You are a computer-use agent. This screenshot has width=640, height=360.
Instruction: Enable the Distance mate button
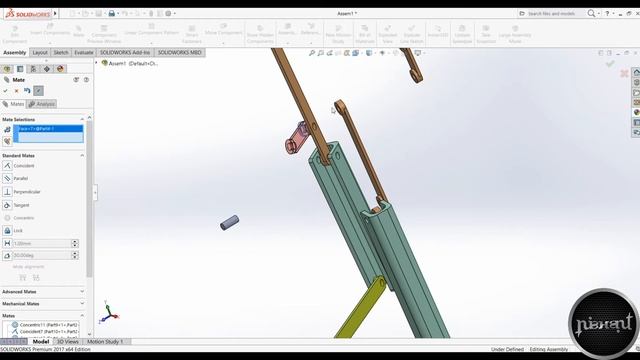tap(7, 243)
